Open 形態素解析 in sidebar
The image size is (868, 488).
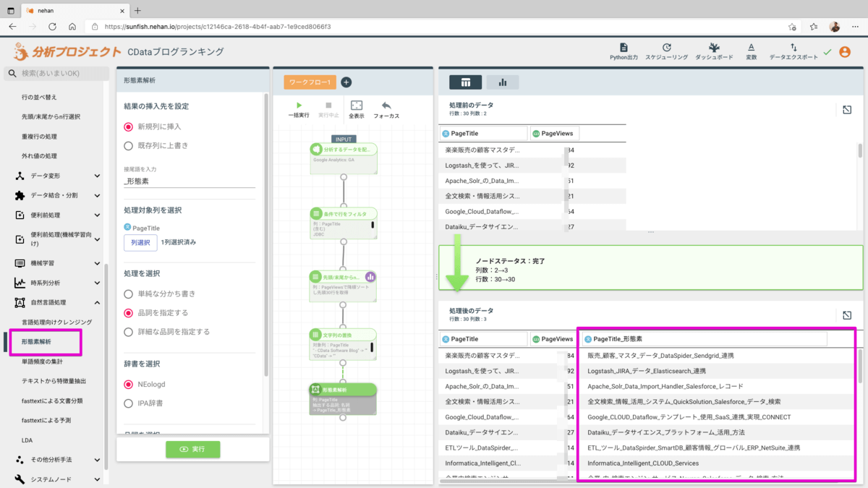click(x=36, y=341)
